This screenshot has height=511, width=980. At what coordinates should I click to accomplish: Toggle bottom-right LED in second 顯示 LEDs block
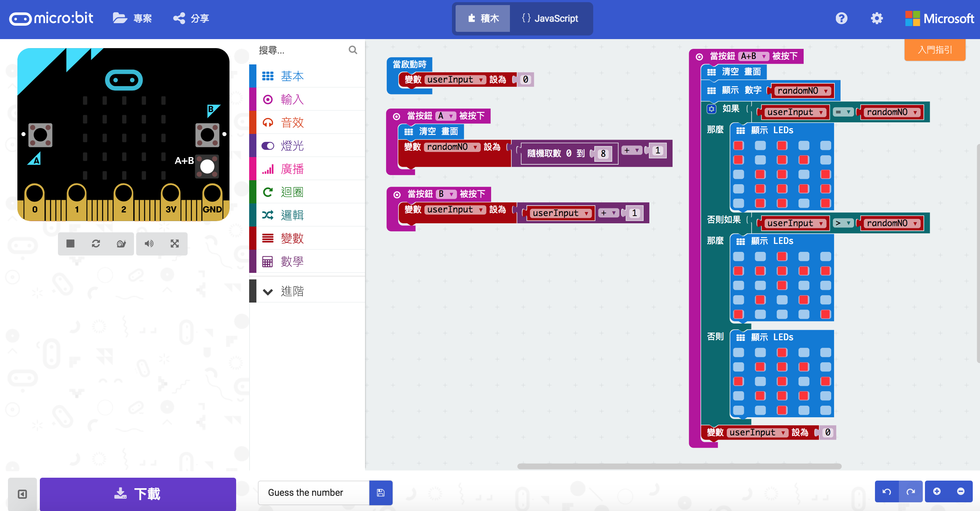tap(826, 314)
